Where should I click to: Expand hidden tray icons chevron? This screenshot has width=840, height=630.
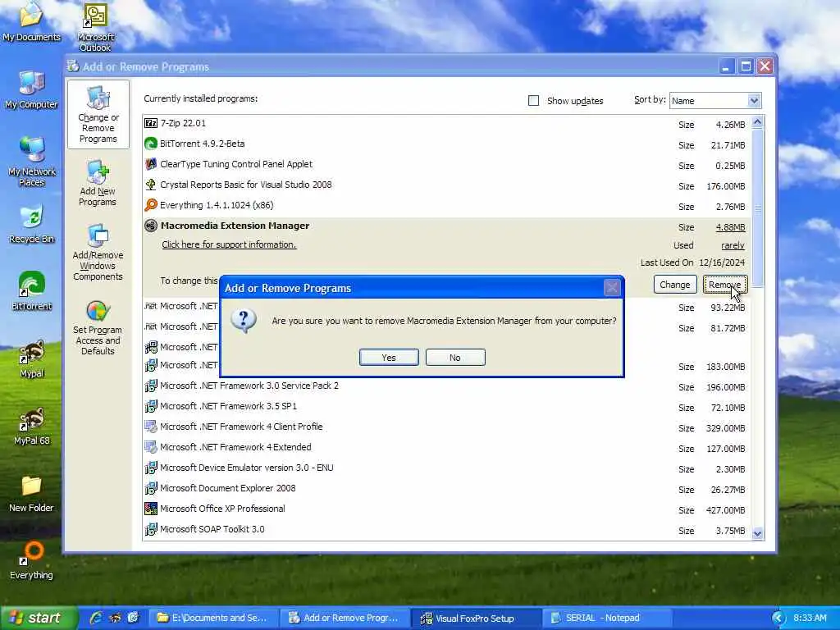click(x=778, y=619)
